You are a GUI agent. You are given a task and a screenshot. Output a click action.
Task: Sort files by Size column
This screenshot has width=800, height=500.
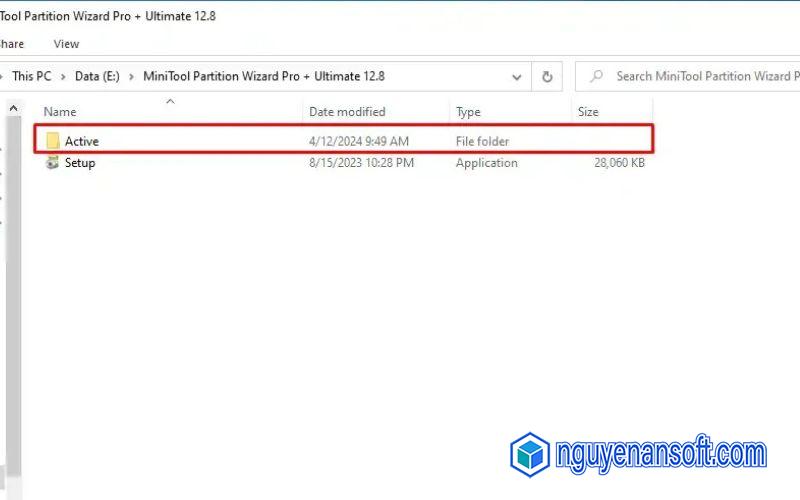tap(588, 112)
